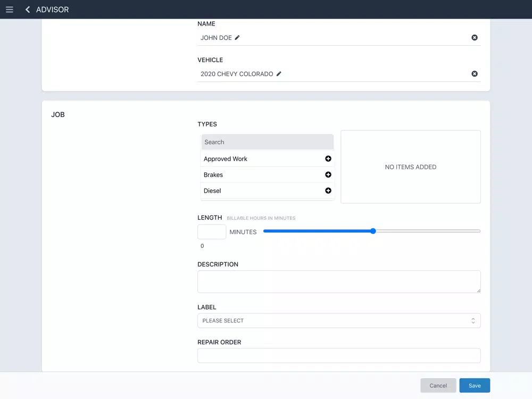
Task: Add the Approved Work job type
Action: pos(328,159)
